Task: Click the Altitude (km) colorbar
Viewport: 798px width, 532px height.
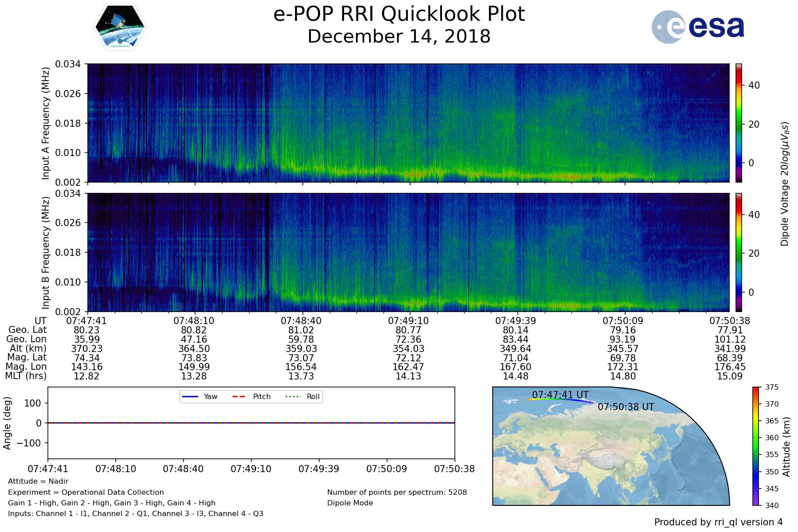Action: 756,446
